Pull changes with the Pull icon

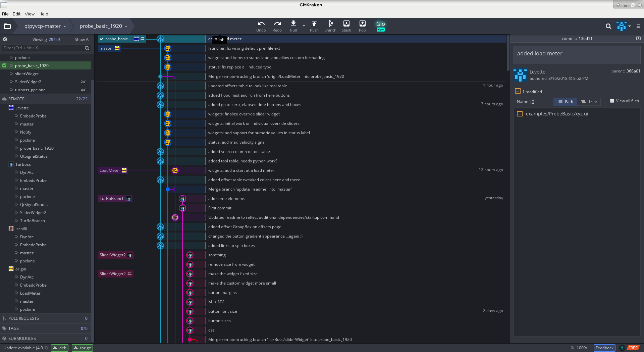pos(293,26)
